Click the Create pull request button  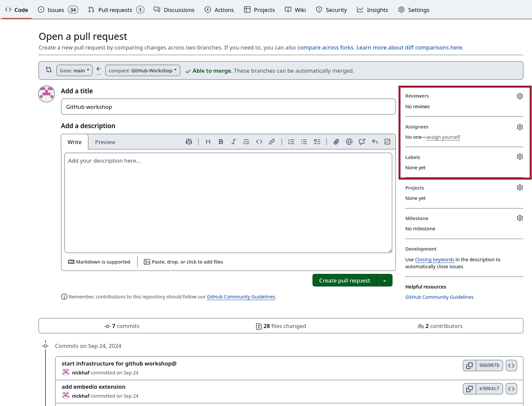(344, 281)
